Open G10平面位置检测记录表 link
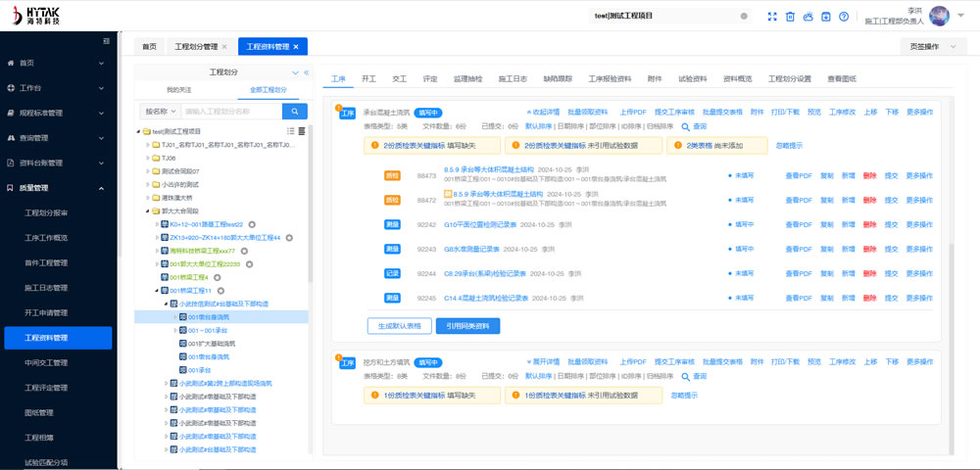The height and width of the screenshot is (470, 980). pyautogui.click(x=485, y=224)
